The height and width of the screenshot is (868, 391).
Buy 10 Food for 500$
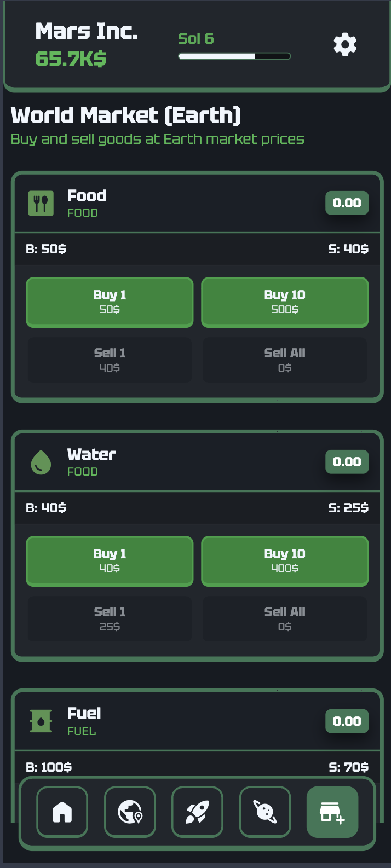285,302
